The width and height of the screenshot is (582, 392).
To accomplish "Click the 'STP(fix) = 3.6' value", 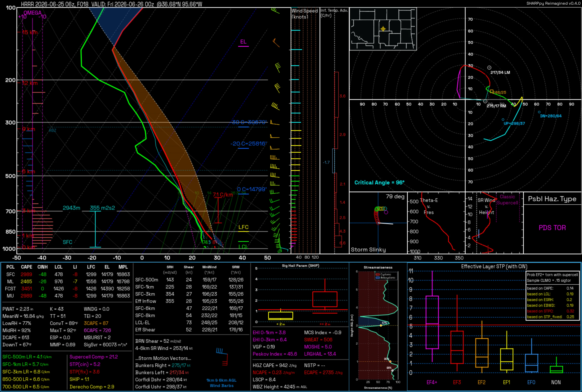I will [x=85, y=372].
